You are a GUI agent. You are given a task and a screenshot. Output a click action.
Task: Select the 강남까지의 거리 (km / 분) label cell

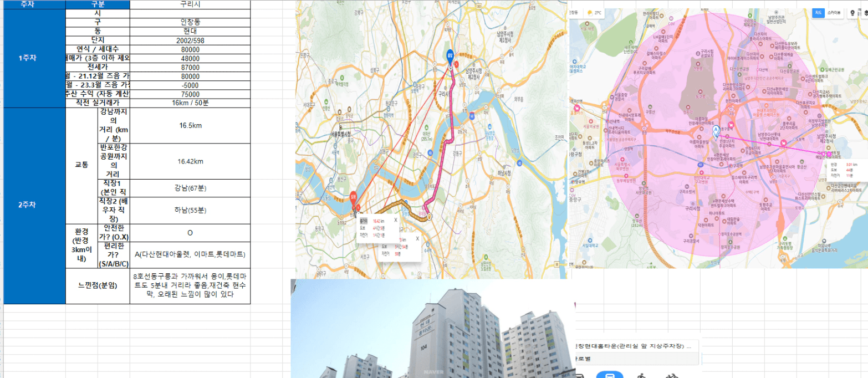pos(114,126)
